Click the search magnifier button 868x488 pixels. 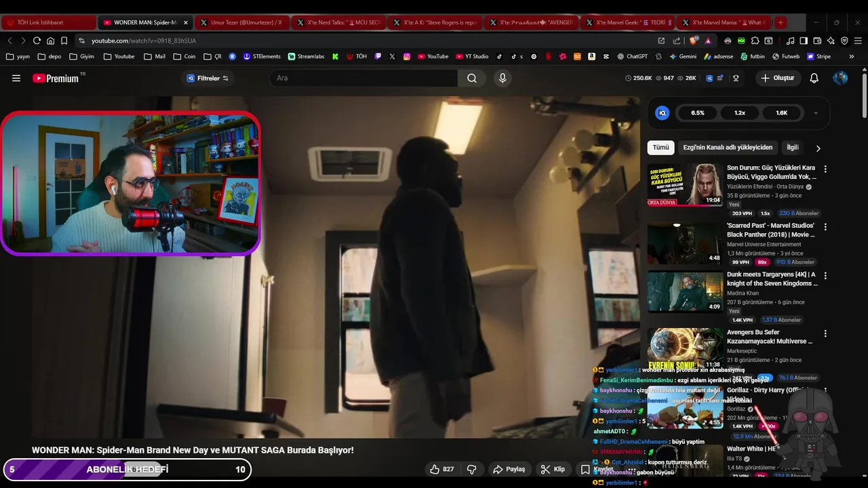tap(472, 78)
